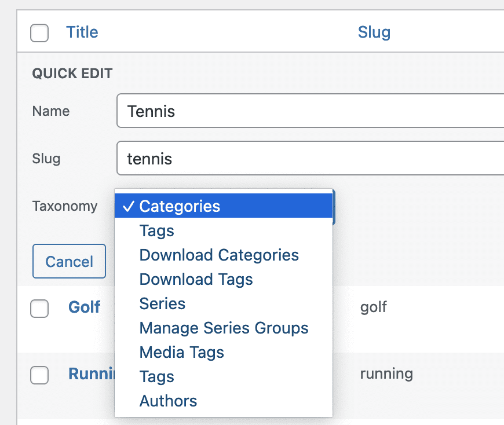Click the Name field containing Tennis
This screenshot has height=425, width=504.
coord(310,111)
